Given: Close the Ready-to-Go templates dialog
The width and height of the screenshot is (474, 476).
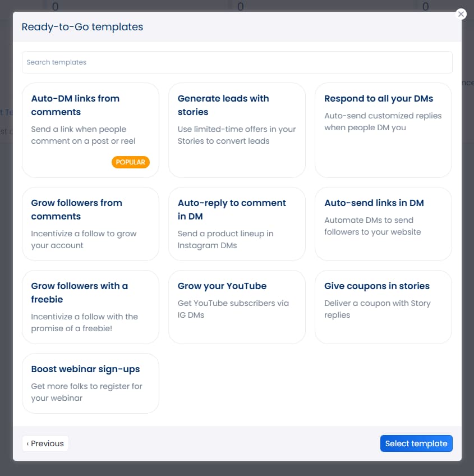Looking at the screenshot, I should pos(461,14).
